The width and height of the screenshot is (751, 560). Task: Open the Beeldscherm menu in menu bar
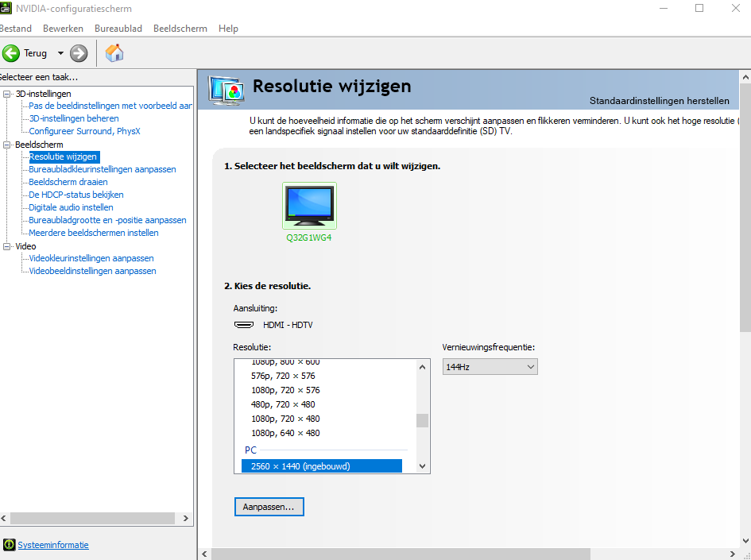(180, 29)
